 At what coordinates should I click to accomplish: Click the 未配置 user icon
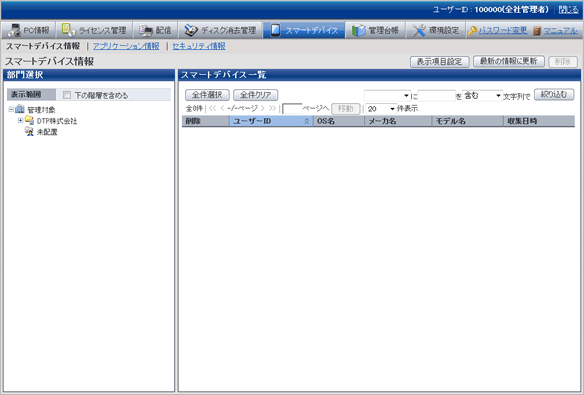click(x=29, y=131)
